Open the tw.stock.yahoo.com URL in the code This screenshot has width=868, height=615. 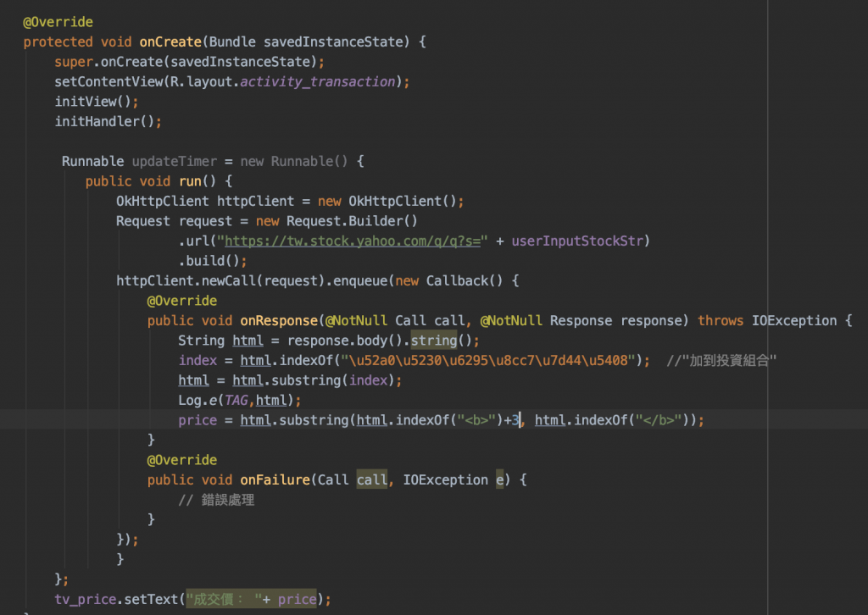pos(352,241)
